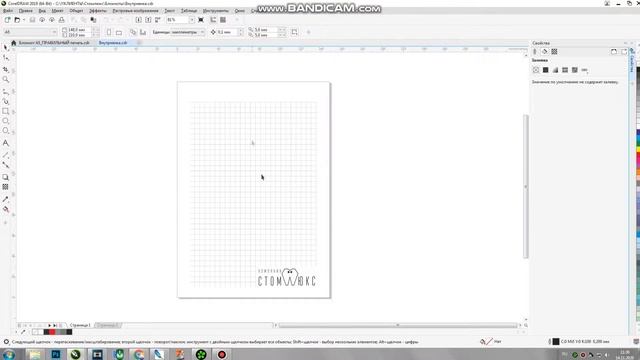Select the Connector tool

[x=6, y=165]
